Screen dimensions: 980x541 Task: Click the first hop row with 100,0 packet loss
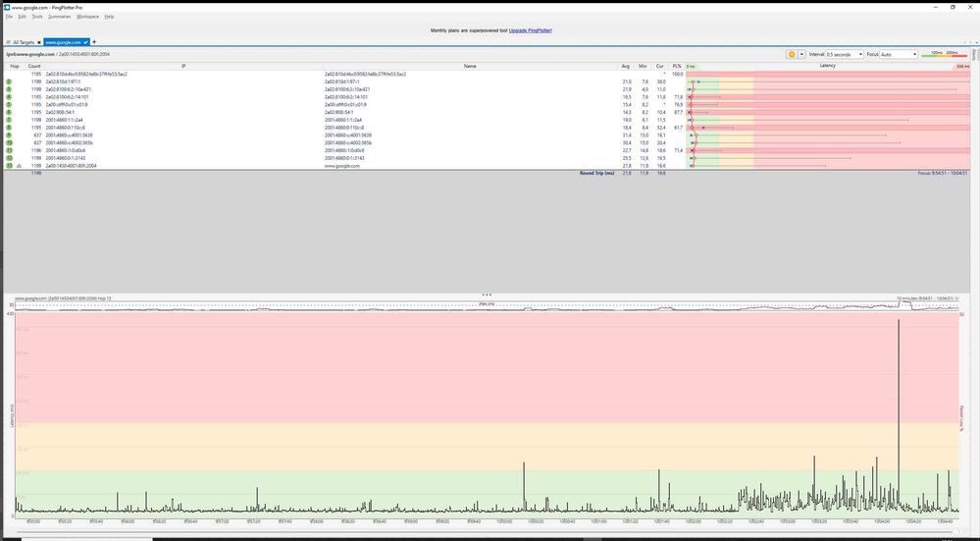(487, 74)
